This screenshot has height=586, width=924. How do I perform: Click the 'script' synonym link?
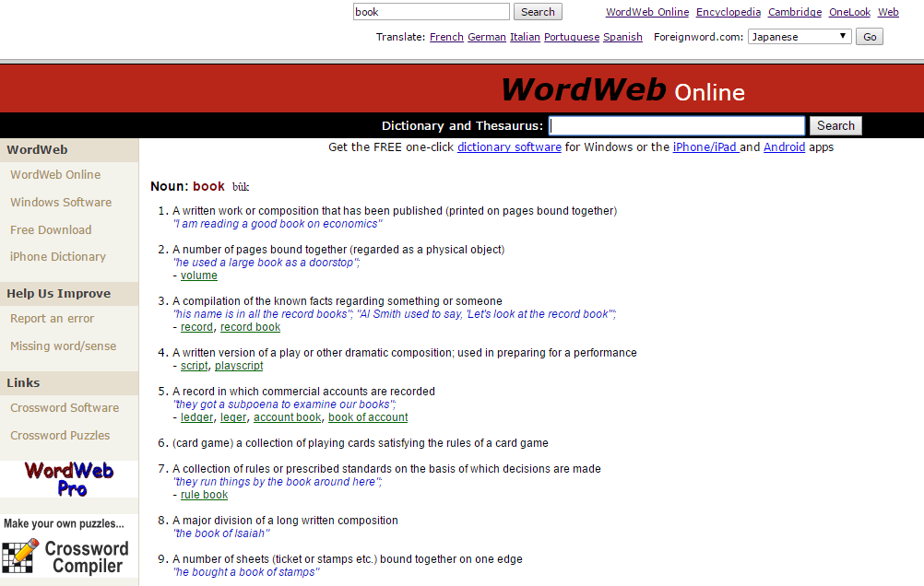point(194,366)
